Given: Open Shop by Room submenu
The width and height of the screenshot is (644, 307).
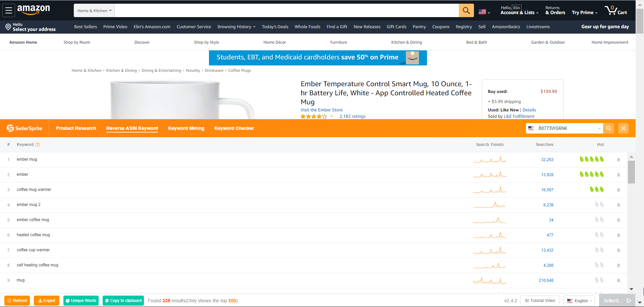Looking at the screenshot, I should [77, 42].
